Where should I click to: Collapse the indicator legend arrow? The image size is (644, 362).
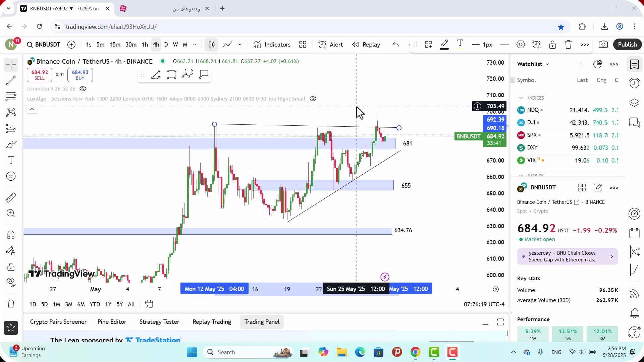pyautogui.click(x=32, y=109)
